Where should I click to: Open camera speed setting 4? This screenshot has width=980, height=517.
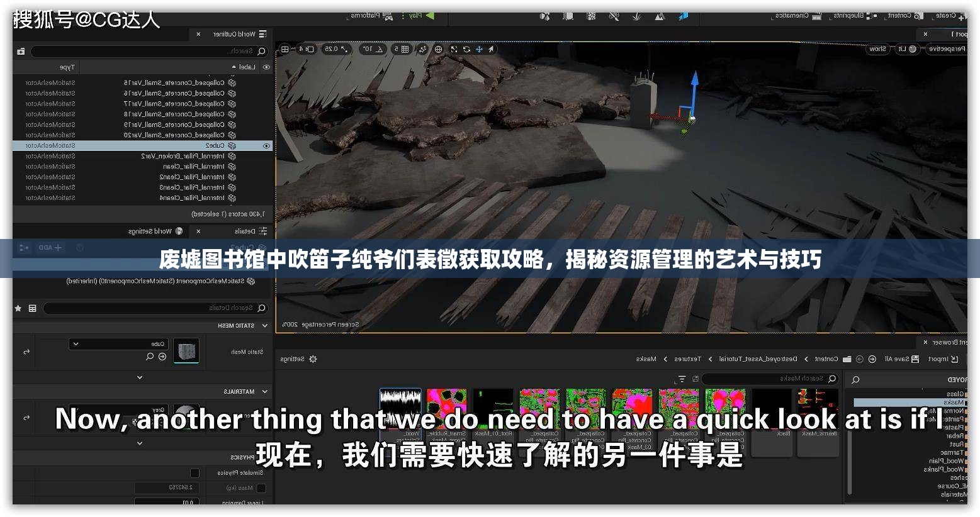(x=308, y=49)
